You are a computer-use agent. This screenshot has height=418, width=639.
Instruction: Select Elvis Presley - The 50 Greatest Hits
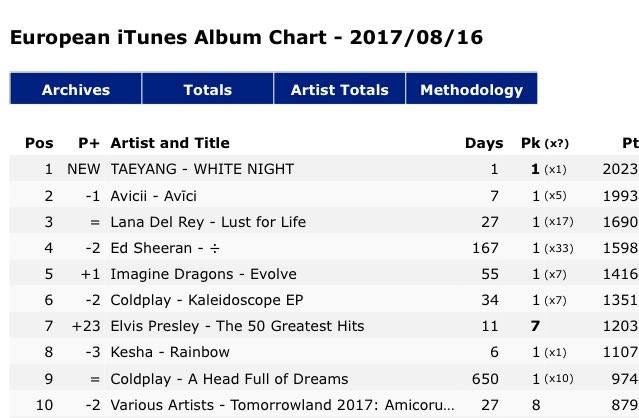pos(237,326)
